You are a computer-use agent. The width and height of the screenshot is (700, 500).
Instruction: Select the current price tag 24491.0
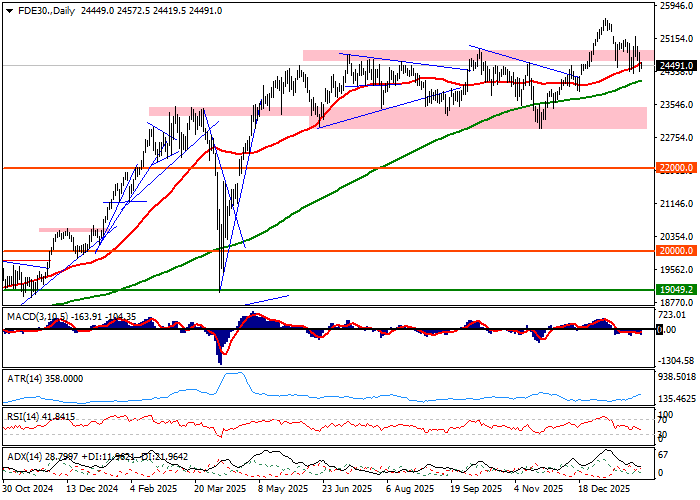[677, 66]
